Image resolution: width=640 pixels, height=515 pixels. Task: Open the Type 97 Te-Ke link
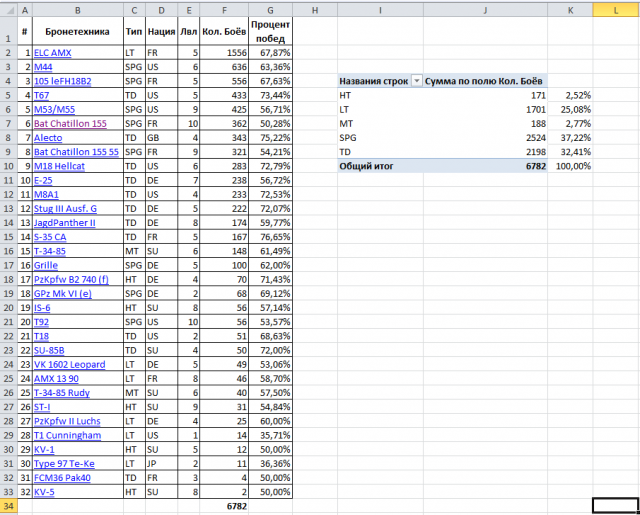coord(63,464)
